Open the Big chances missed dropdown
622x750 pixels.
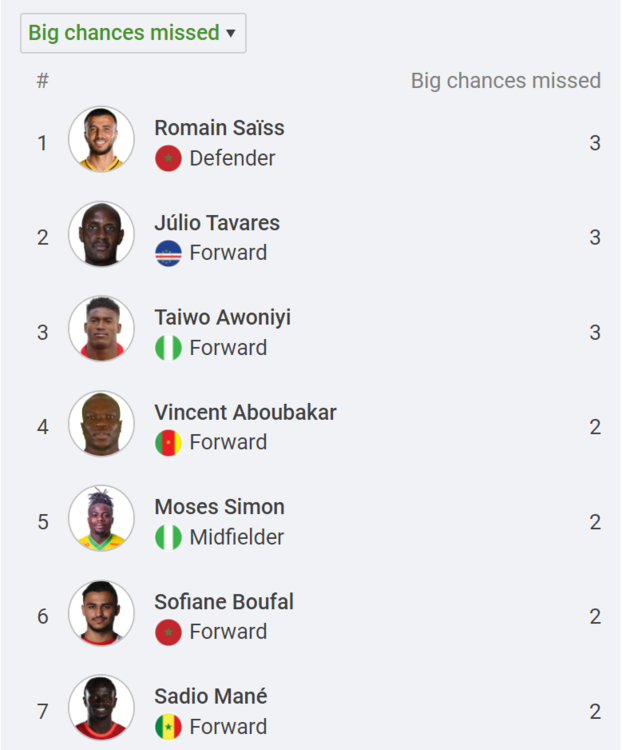[133, 33]
